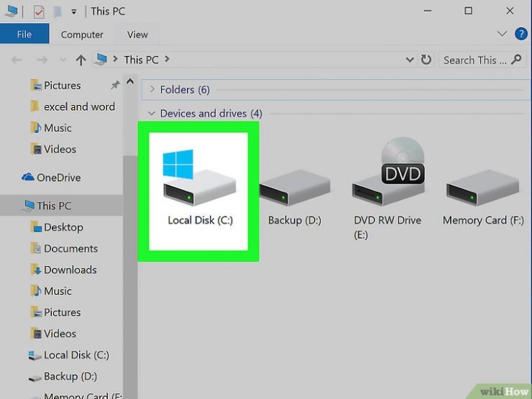Maximize the This PC window
The width and height of the screenshot is (532, 399).
tap(468, 11)
